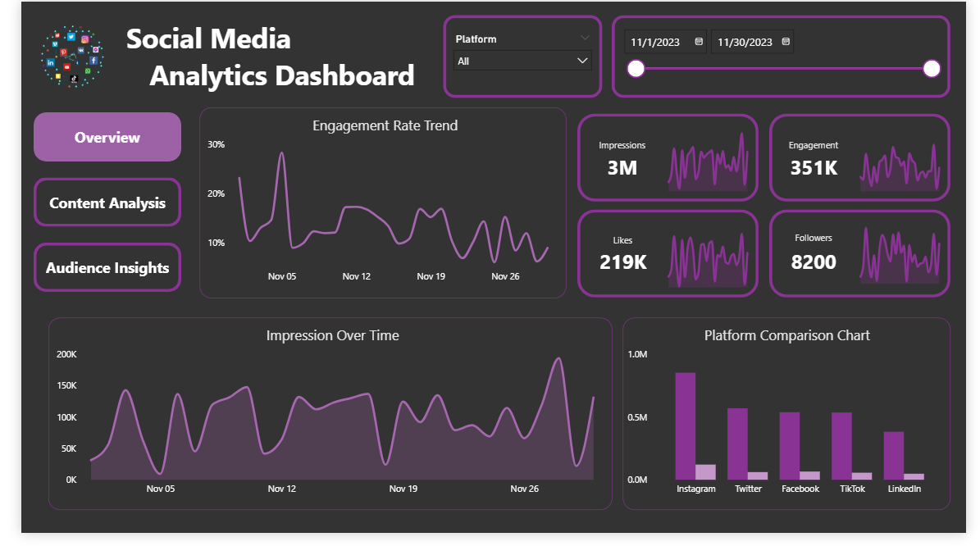Viewport: 980px width, 546px height.
Task: Click the WhatsApp icon in the dashboard logo
Action: [x=88, y=71]
